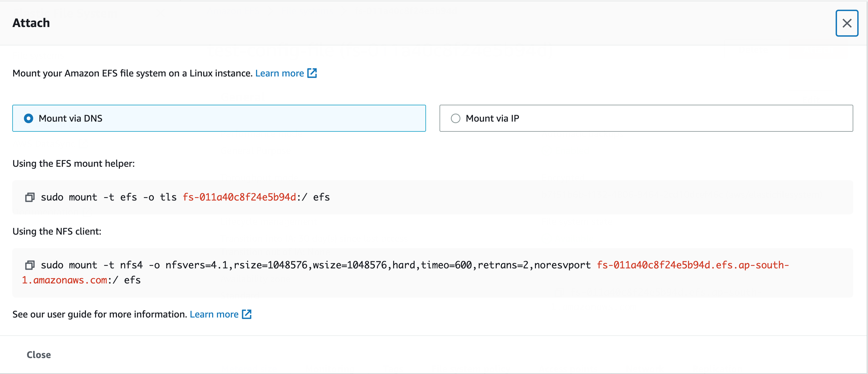868x374 pixels.
Task: Click the red fs-011a40c8f24e5b94d ID in EFS command
Action: [x=239, y=197]
